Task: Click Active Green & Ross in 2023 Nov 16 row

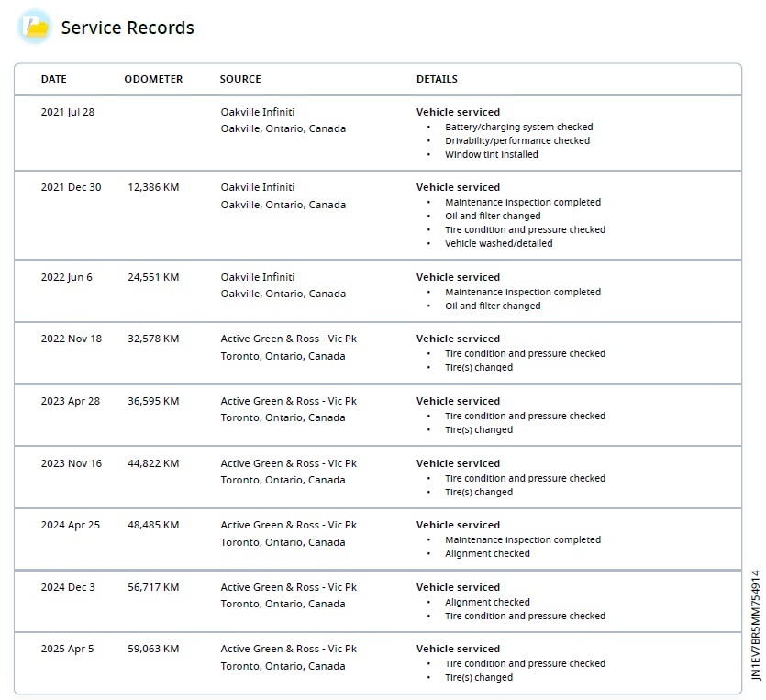Action: point(289,463)
